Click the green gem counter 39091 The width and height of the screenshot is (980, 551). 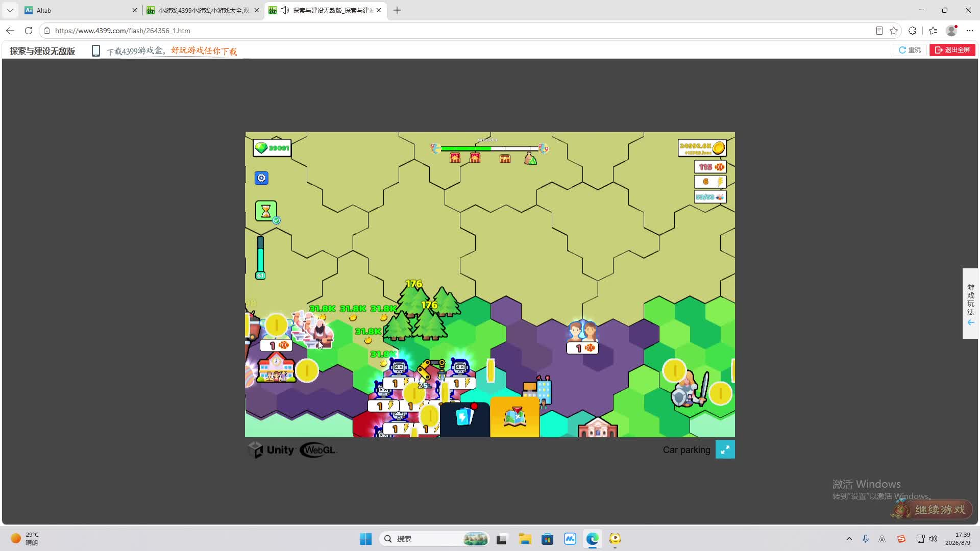click(x=272, y=148)
